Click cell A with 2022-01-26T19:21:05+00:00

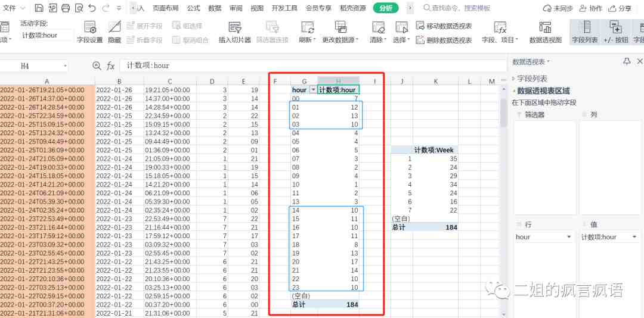47,90
